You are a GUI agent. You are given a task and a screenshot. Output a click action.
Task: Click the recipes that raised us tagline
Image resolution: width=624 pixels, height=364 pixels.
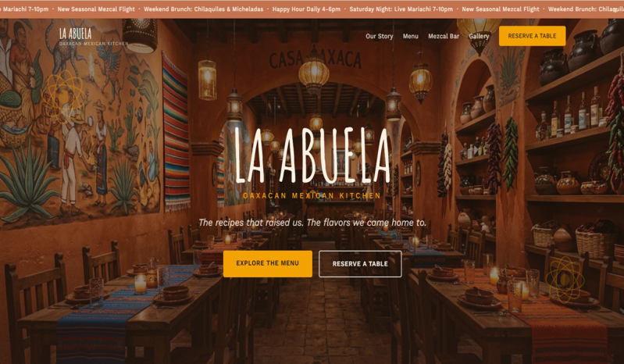click(312, 223)
